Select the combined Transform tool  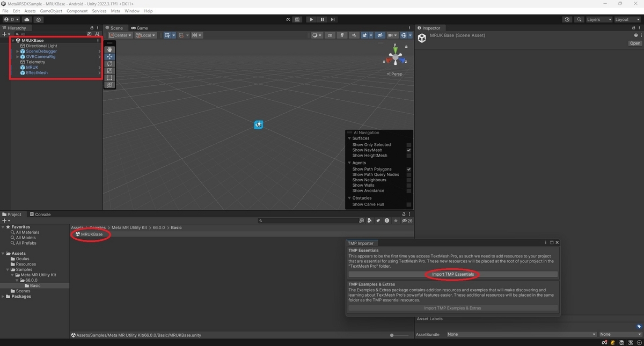coord(109,85)
